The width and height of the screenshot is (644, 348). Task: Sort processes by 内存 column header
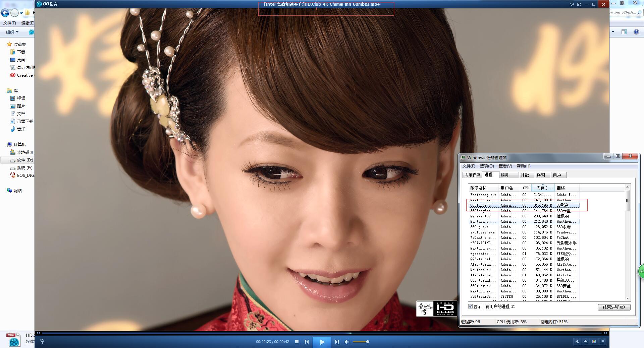[543, 188]
